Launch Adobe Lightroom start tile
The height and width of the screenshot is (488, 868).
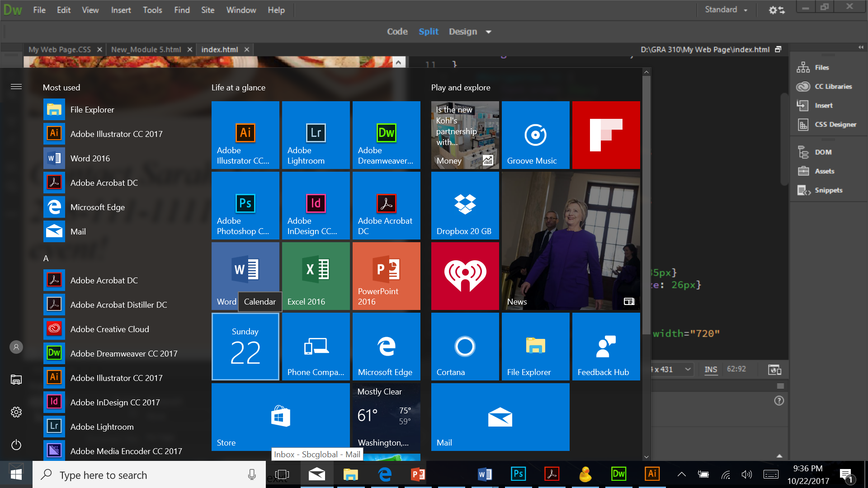coord(316,135)
